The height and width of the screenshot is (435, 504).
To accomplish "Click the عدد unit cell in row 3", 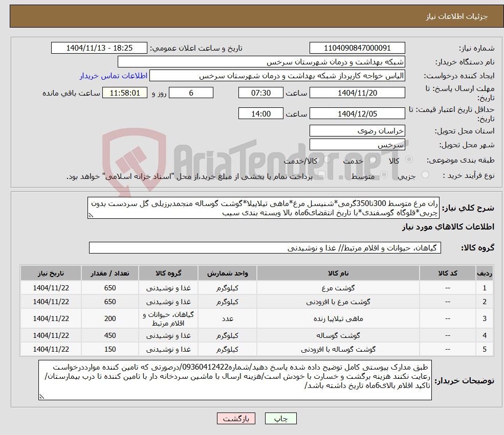I will [x=227, y=318].
